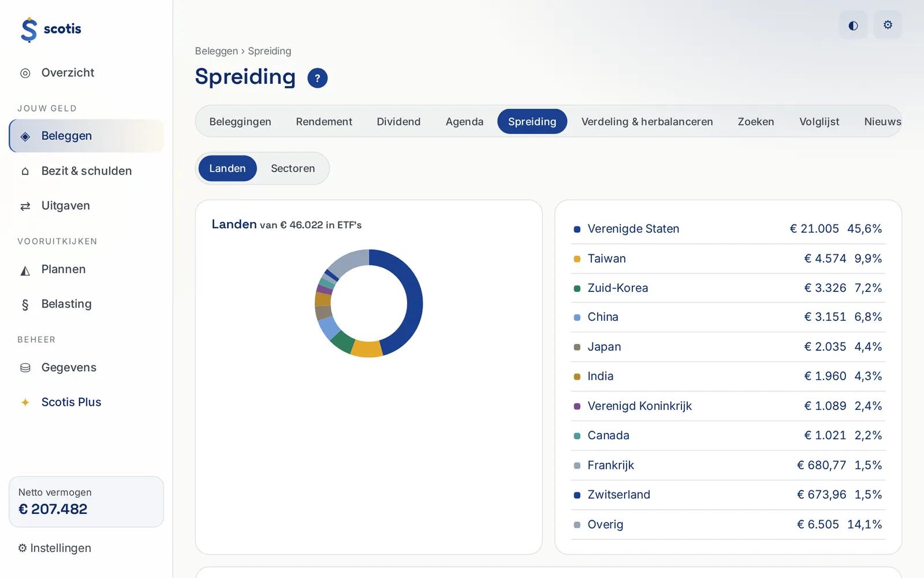924x578 pixels.
Task: Click the Uitgaven arrows icon
Action: pos(25,206)
